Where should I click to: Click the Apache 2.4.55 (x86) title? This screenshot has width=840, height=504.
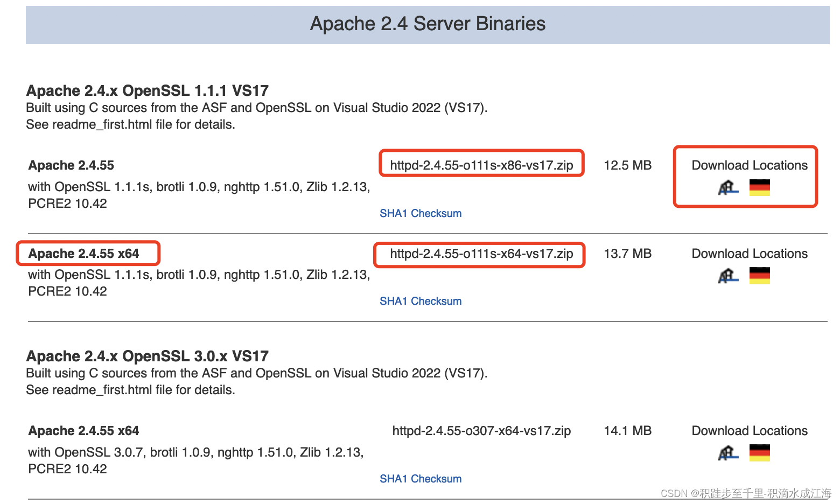tap(71, 165)
